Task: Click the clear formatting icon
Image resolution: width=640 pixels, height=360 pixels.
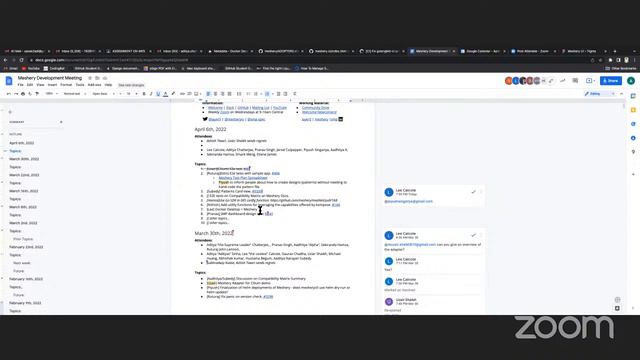Action: pos(295,94)
